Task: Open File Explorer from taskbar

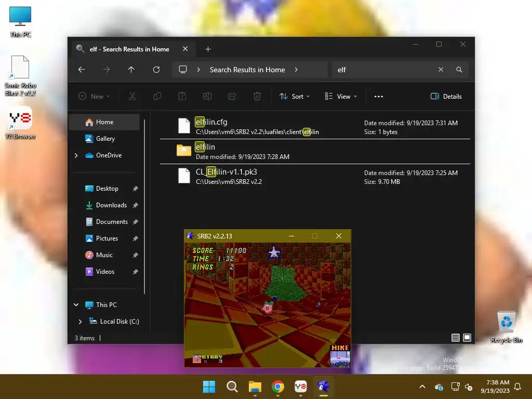Action: [x=255, y=387]
